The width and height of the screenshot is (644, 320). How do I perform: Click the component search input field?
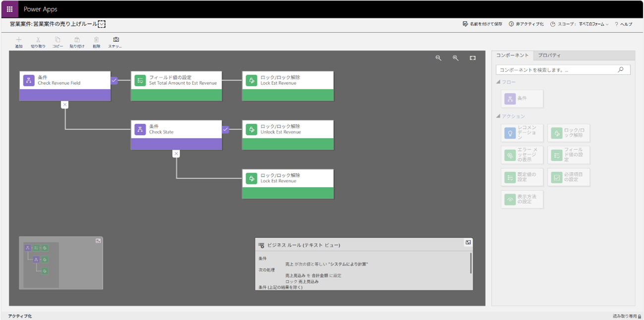click(x=557, y=70)
